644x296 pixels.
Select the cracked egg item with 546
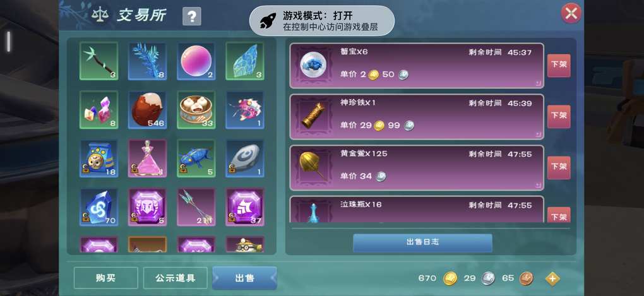(x=147, y=110)
